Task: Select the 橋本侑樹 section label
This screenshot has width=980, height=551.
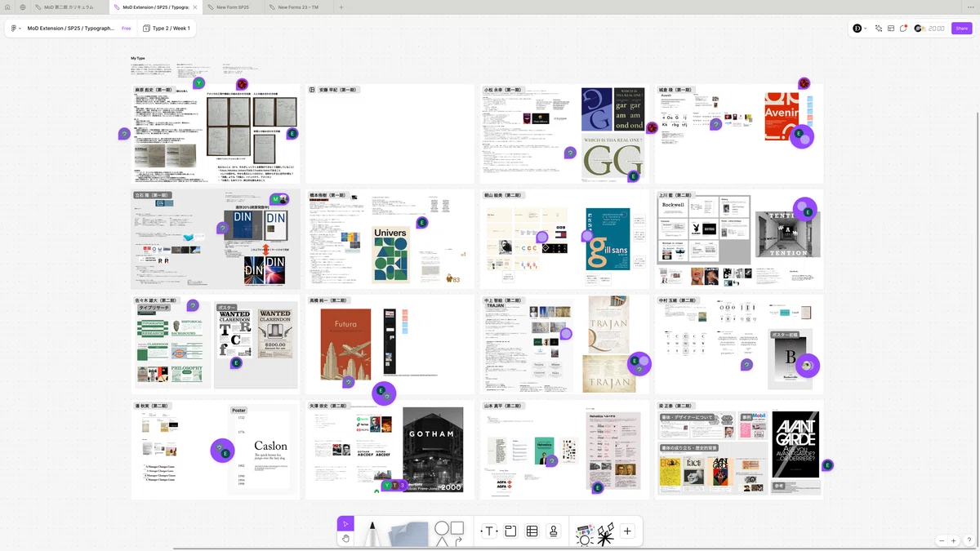Action: tap(328, 196)
